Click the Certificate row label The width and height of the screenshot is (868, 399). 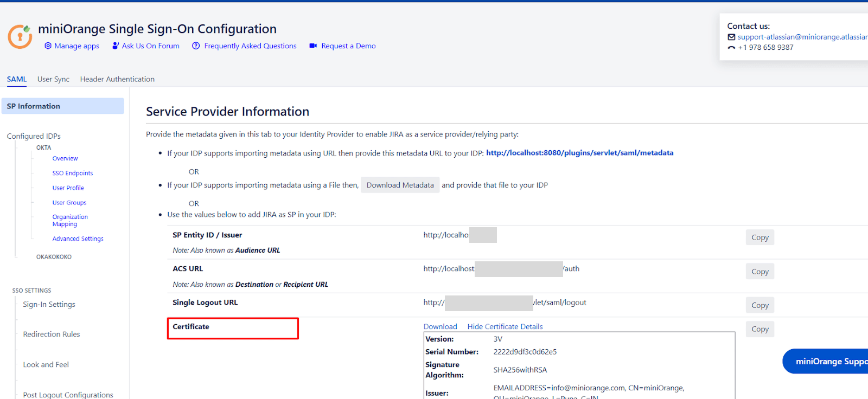tap(191, 326)
